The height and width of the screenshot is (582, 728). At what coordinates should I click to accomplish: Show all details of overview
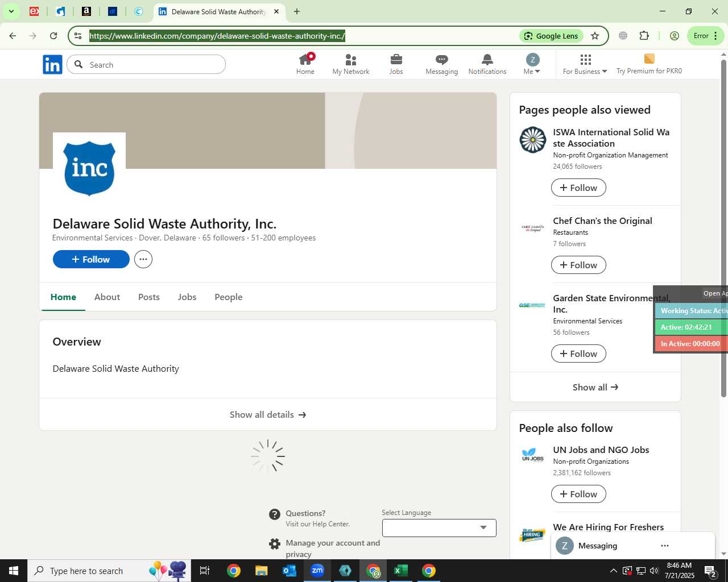pos(268,414)
